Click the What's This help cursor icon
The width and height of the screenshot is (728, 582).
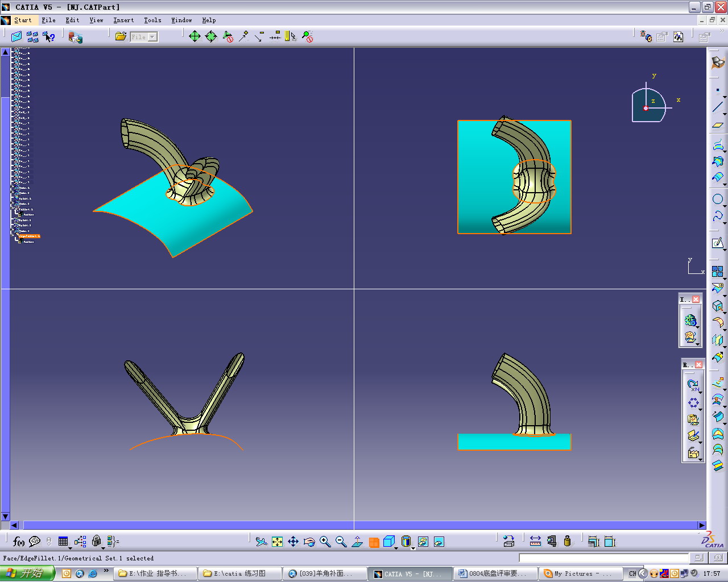tap(49, 36)
